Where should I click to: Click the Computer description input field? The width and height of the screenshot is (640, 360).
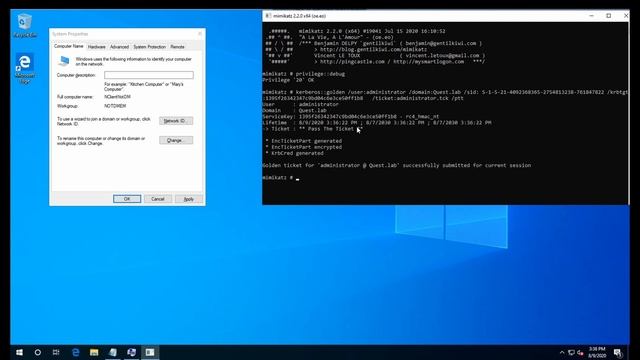coord(149,75)
